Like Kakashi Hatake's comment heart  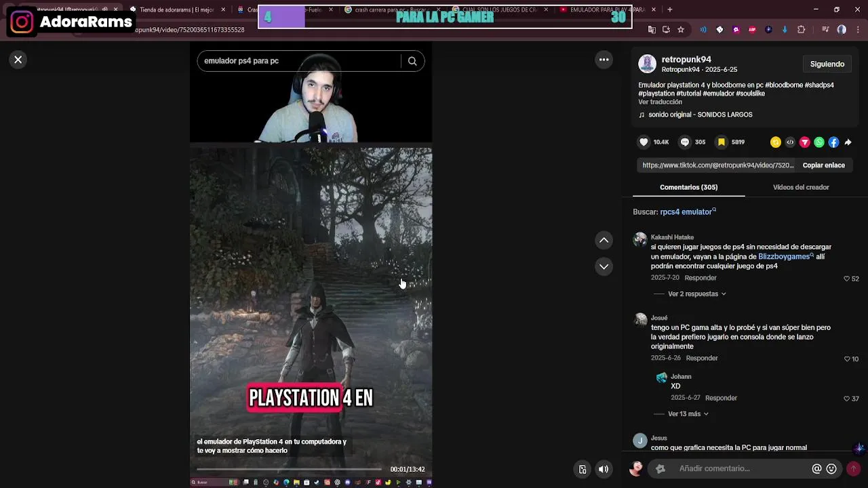coord(846,279)
